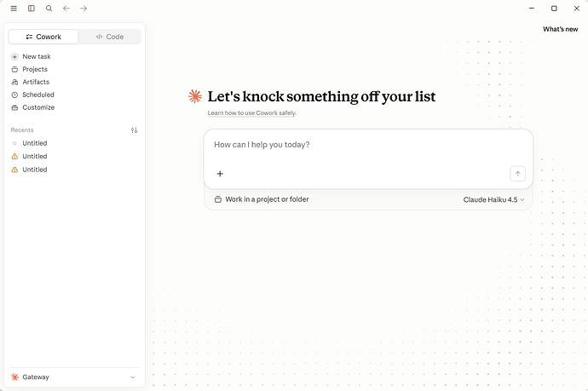Viewport: 588px width, 391px height.
Task: Switch to the Code tab
Action: (x=109, y=37)
